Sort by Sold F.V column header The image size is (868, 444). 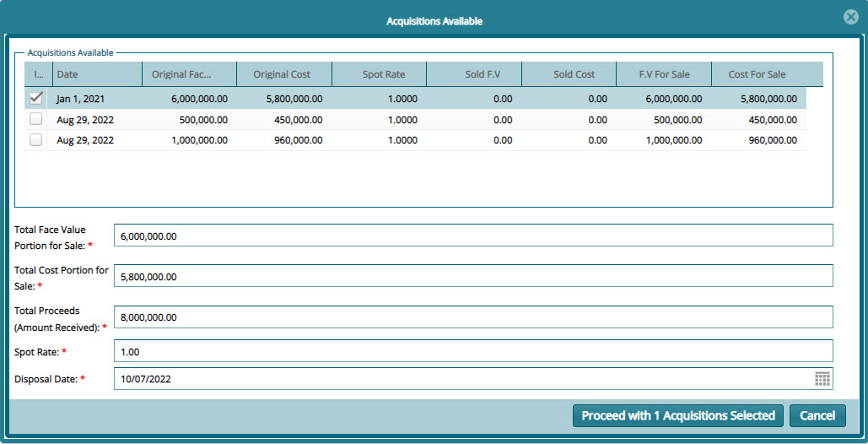[x=474, y=74]
